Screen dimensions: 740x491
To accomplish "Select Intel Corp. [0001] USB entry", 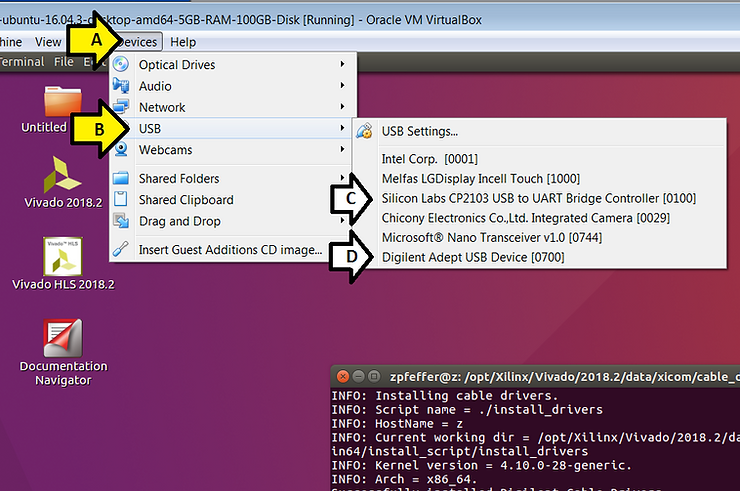I will [x=429, y=158].
